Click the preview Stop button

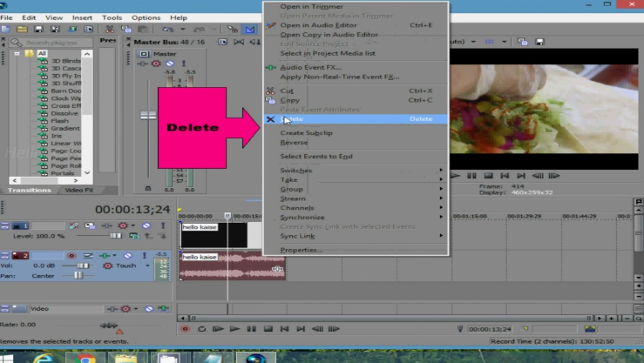click(488, 176)
